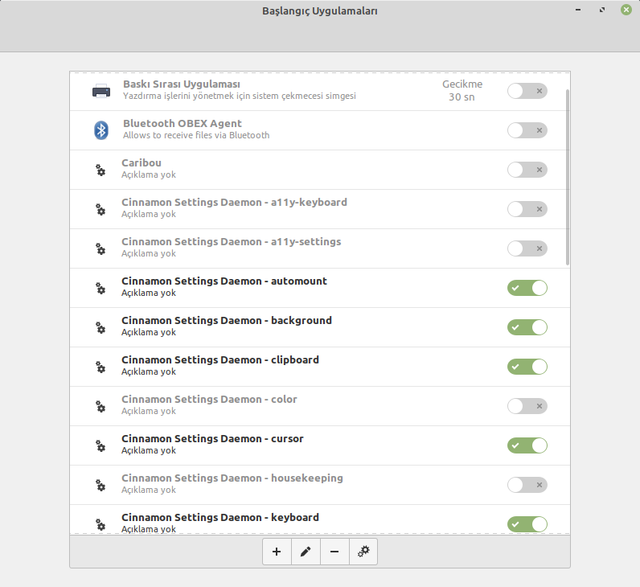The width and height of the screenshot is (640, 587).
Task: Select the Cinnamon Settings Daemon - keyboard entry
Action: (x=320, y=520)
